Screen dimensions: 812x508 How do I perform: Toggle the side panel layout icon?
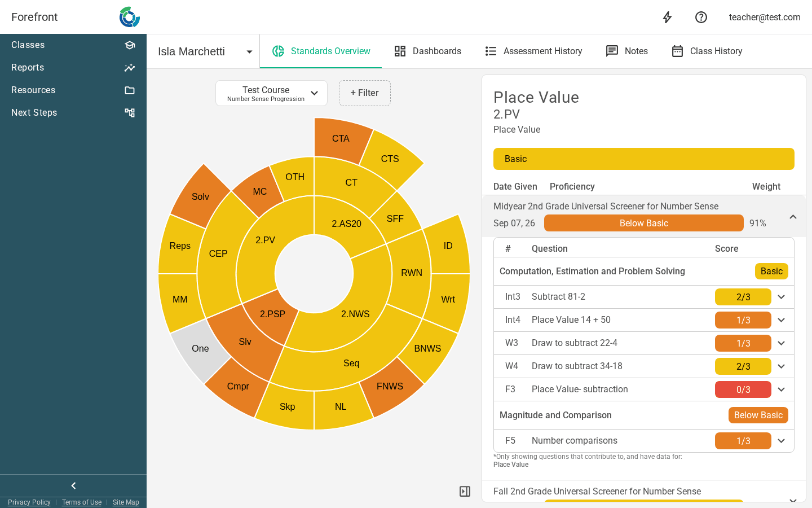465,492
